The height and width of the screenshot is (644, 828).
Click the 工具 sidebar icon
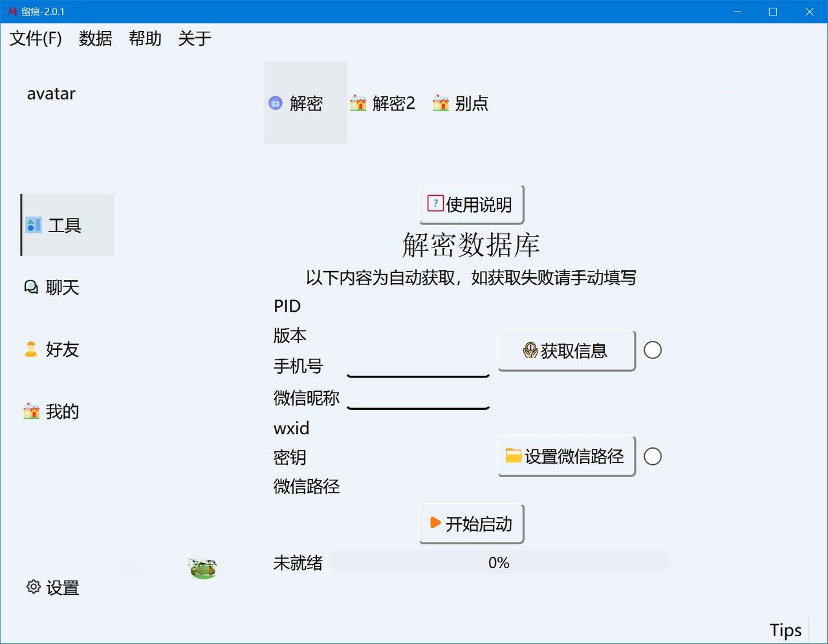(34, 225)
